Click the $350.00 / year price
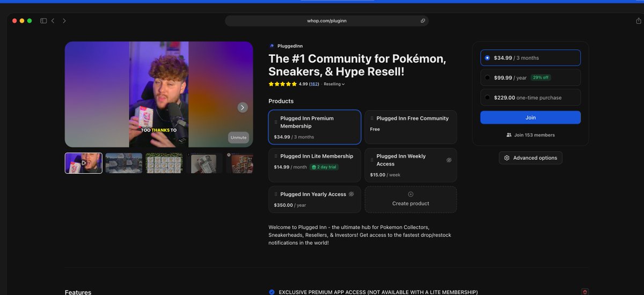This screenshot has width=644, height=295. tap(290, 205)
